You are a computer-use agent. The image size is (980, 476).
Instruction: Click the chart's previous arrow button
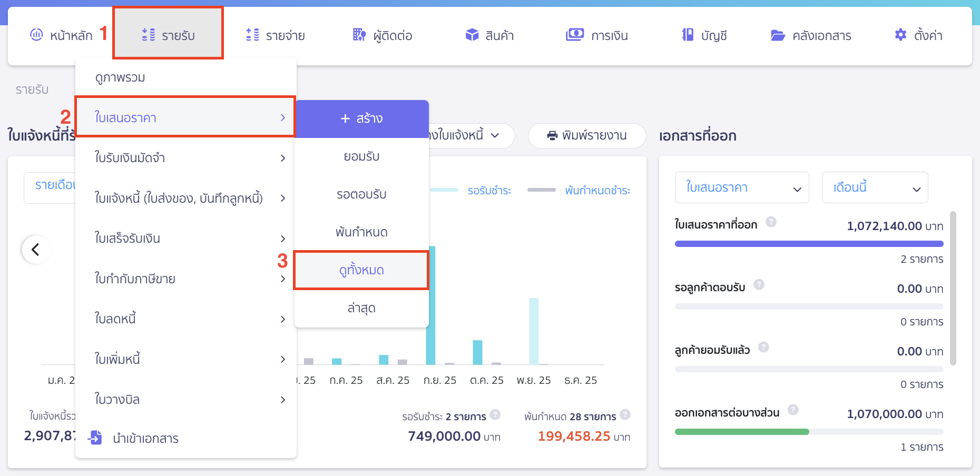[x=36, y=249]
